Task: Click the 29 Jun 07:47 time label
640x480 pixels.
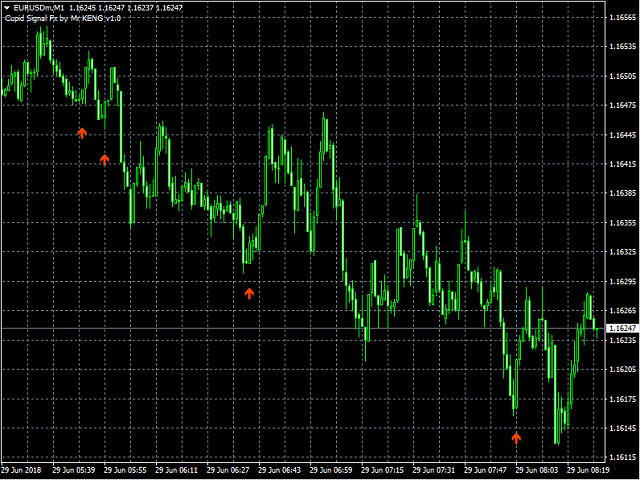Action: pos(485,470)
